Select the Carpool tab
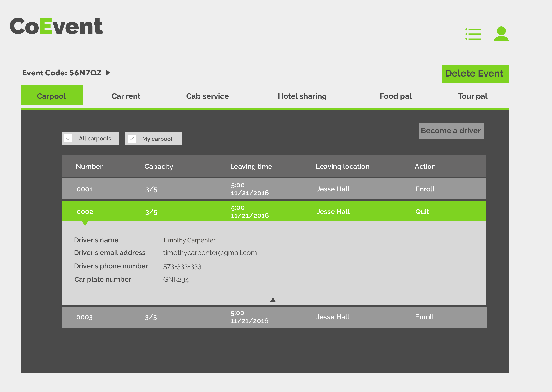Screen dimensions: 552x392 (52, 95)
